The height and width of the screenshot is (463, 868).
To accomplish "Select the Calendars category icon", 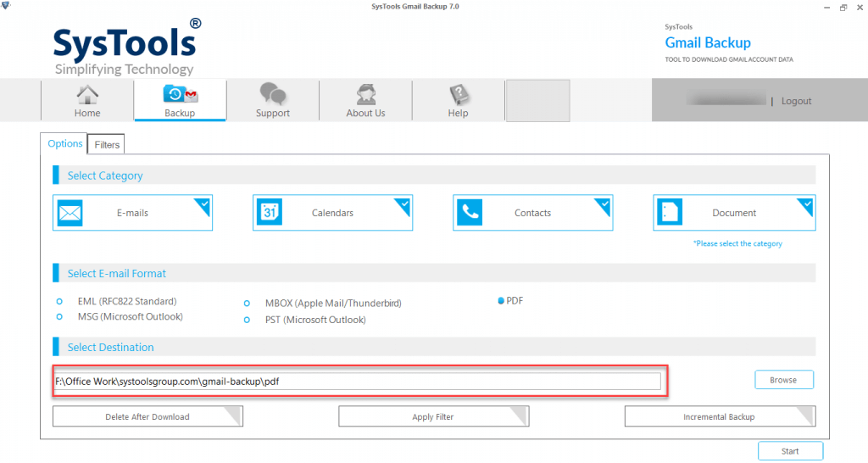I will 270,213.
